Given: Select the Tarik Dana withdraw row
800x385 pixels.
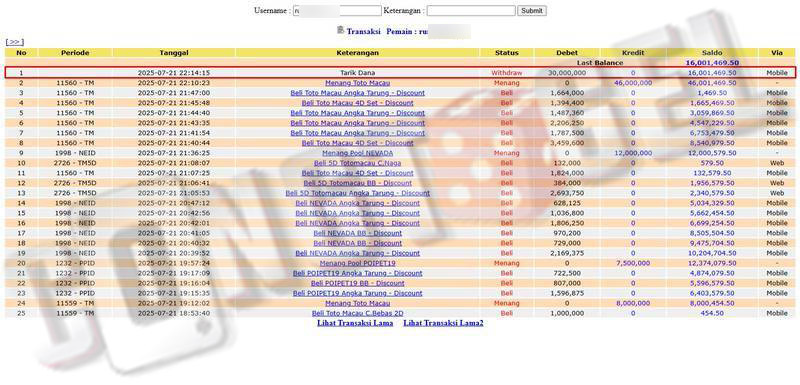Looking at the screenshot, I should click(400, 73).
